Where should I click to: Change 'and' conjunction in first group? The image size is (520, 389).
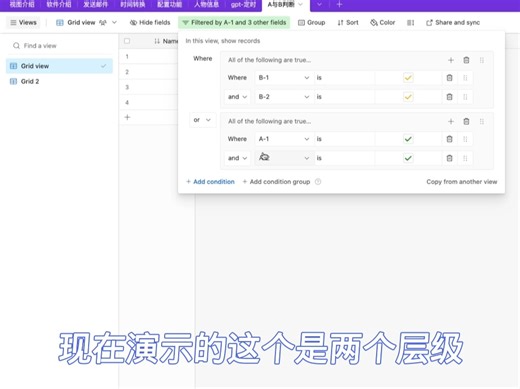pos(237,97)
